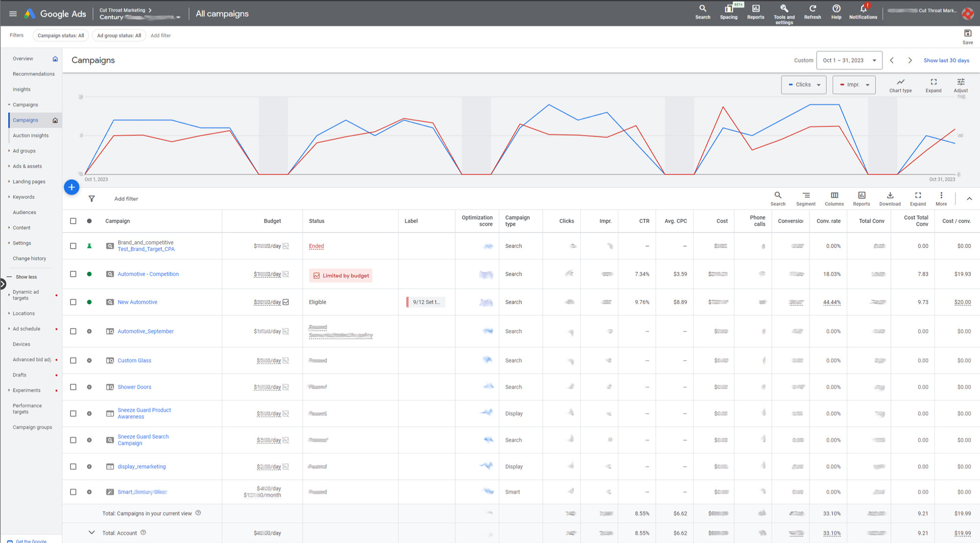Go to Recommendations in the sidebar
Viewport: 980px width, 543px height.
tap(33, 74)
